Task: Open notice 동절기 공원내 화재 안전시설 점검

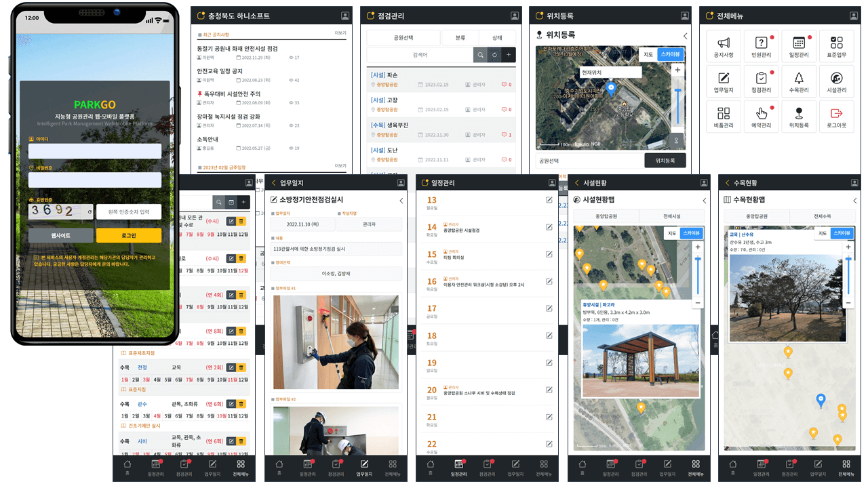Action: pos(237,49)
